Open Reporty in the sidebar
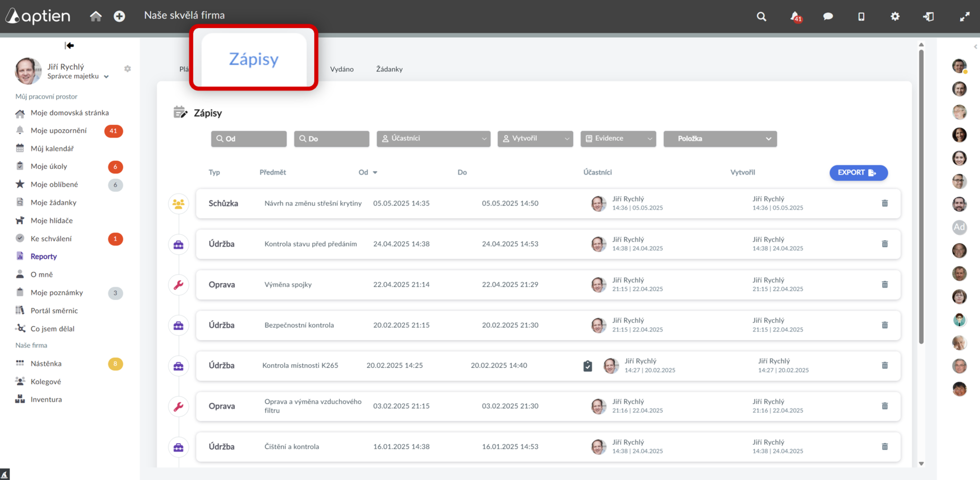 pyautogui.click(x=43, y=257)
